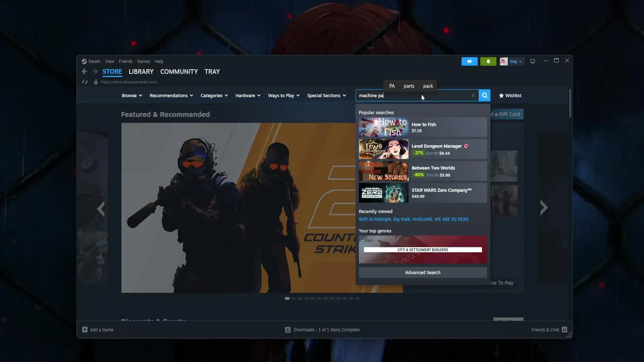Open the green notifications bell
The image size is (644, 362).
[488, 61]
